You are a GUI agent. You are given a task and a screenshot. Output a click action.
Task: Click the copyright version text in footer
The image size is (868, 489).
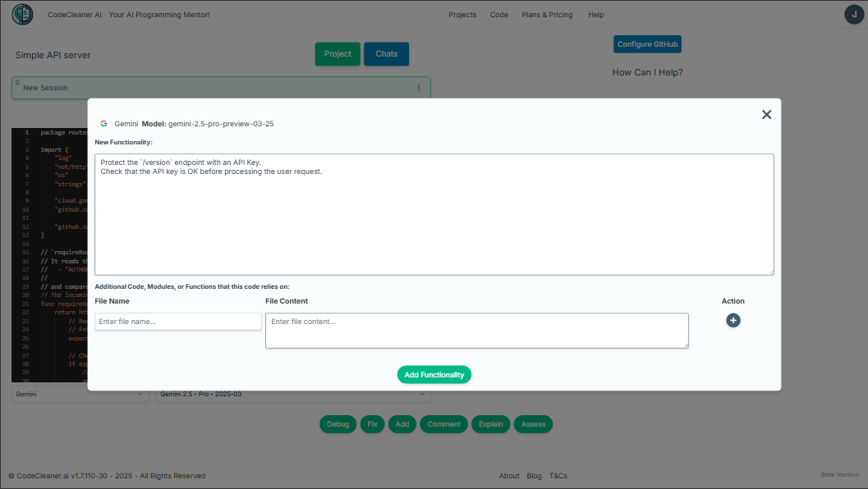(107, 476)
